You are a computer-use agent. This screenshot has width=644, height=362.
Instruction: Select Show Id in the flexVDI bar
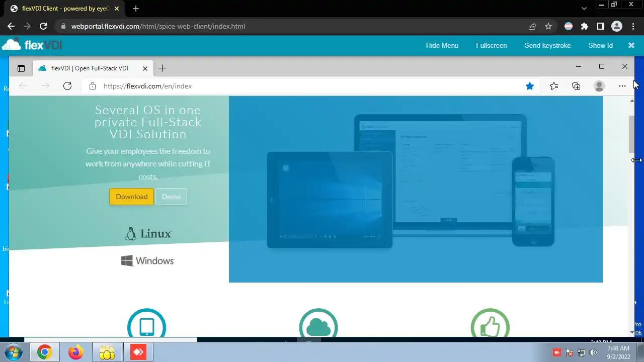point(601,45)
